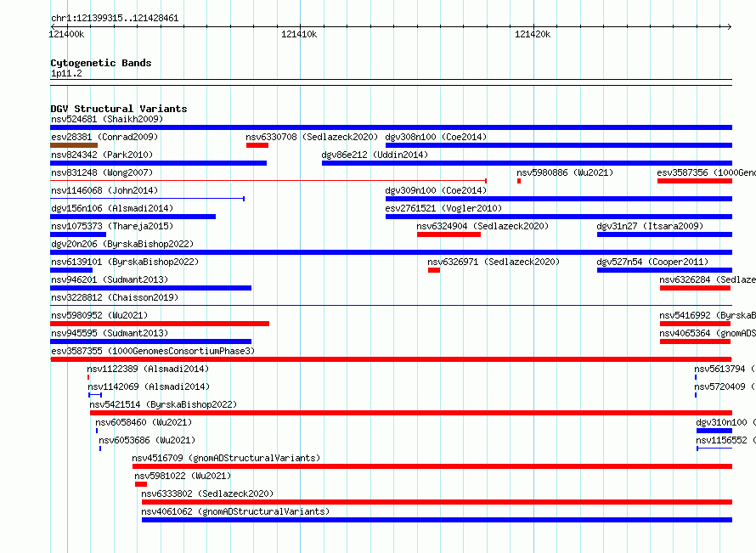Click the red bar under nsv6324904
756x553 pixels.
tap(449, 234)
